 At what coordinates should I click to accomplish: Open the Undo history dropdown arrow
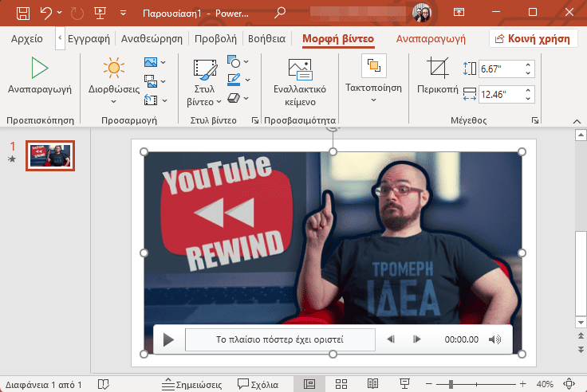[x=59, y=13]
